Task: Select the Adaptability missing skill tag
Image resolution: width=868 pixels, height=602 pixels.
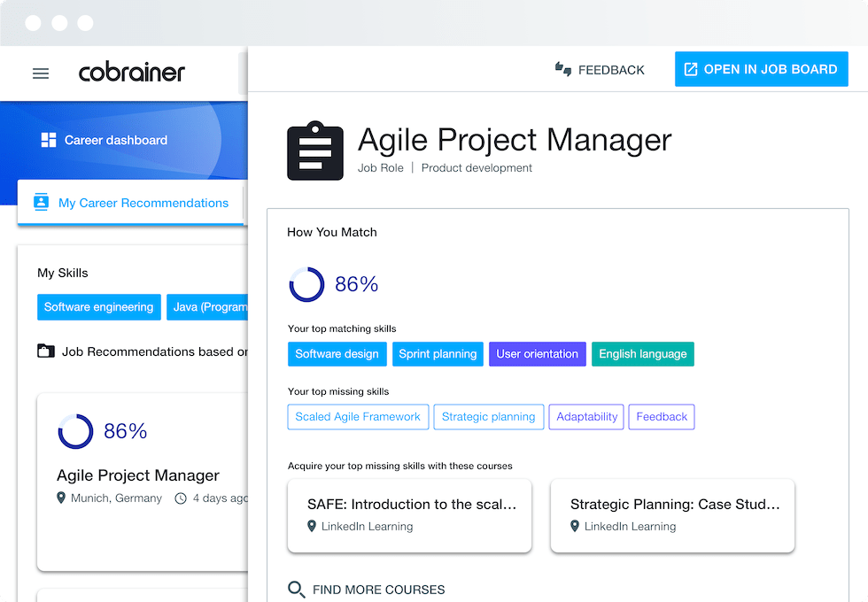Action: point(586,416)
